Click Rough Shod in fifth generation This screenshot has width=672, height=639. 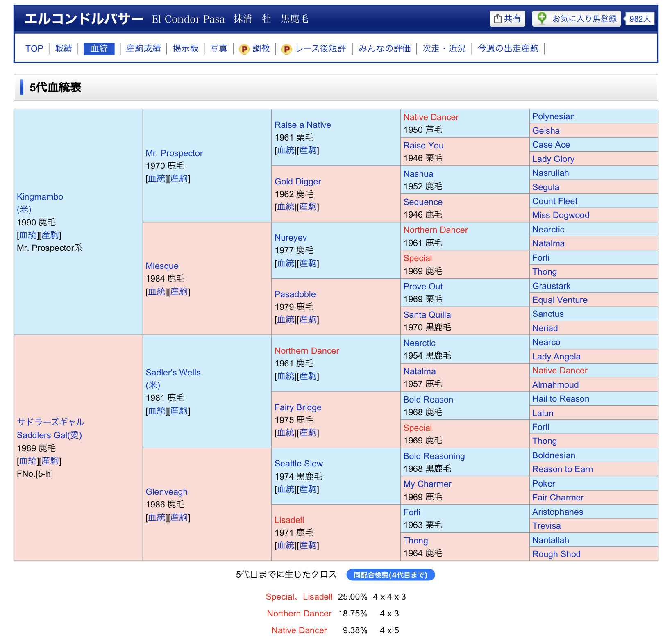click(x=556, y=554)
